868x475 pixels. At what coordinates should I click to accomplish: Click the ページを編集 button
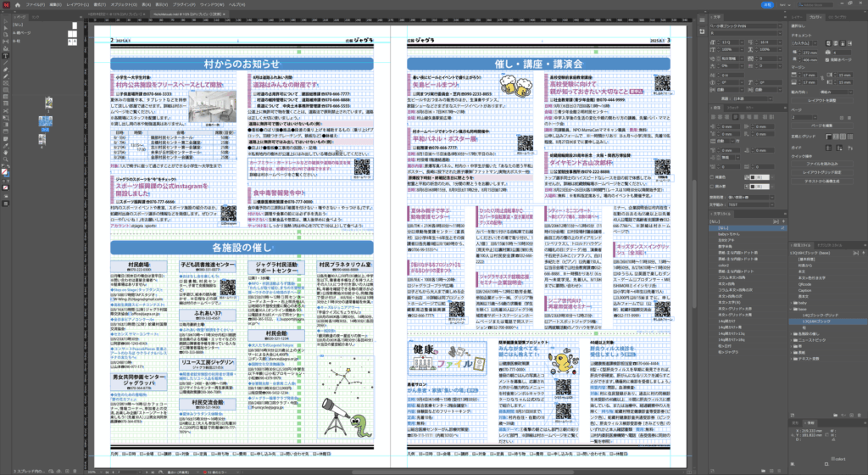(x=822, y=126)
